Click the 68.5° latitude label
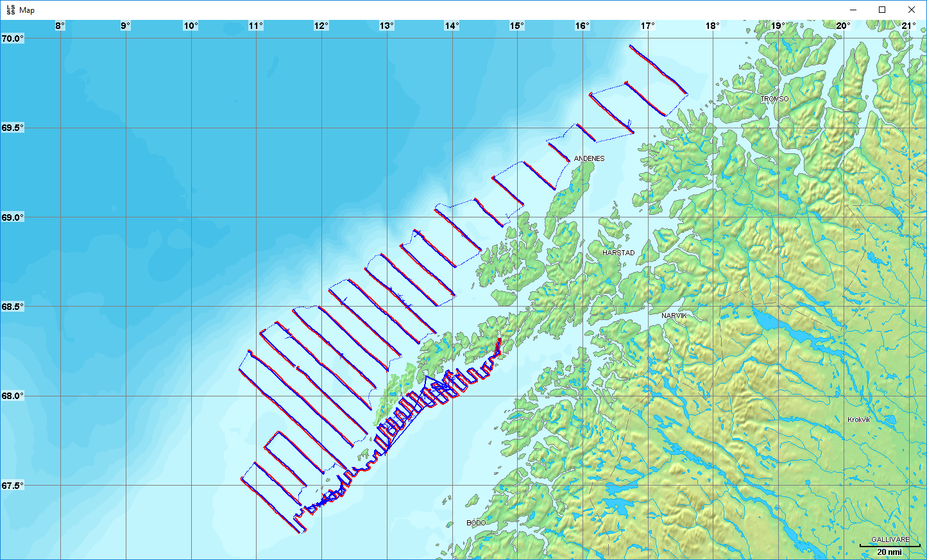927x560 pixels. point(12,307)
